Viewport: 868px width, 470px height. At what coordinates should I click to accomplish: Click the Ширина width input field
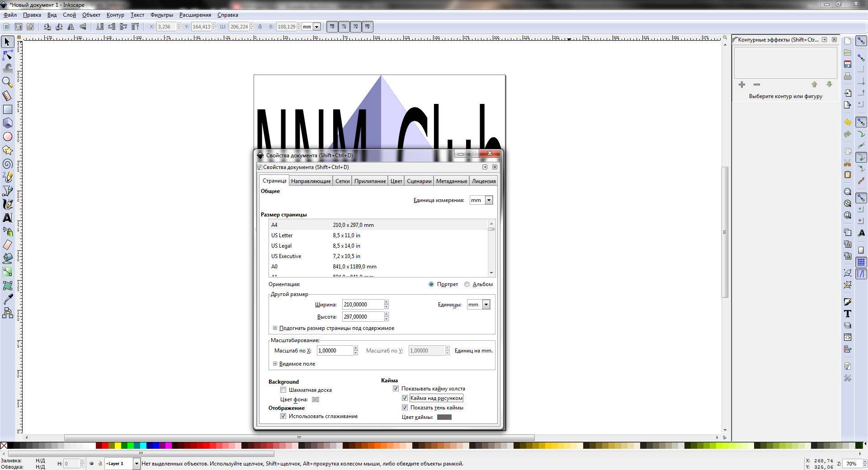pos(363,305)
